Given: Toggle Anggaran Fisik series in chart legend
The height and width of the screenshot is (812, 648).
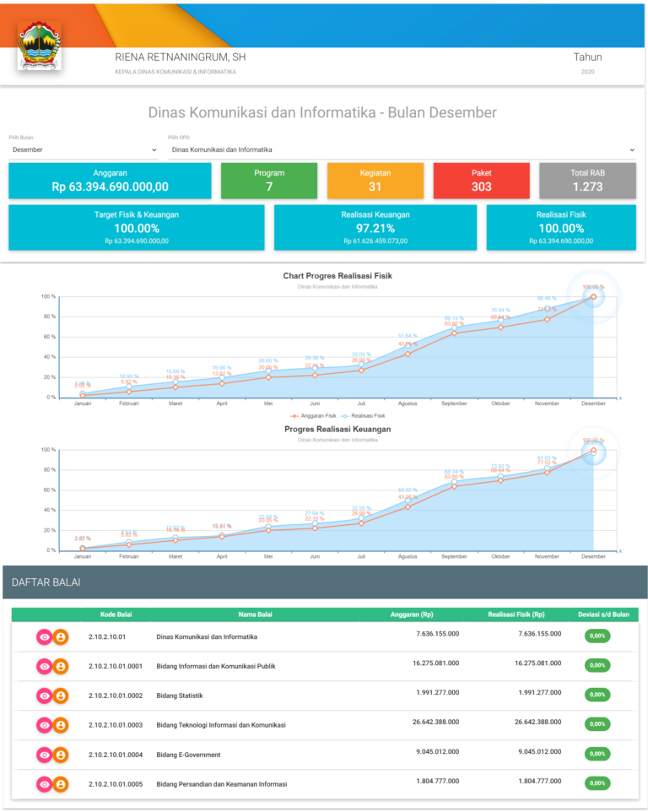Looking at the screenshot, I should [313, 416].
